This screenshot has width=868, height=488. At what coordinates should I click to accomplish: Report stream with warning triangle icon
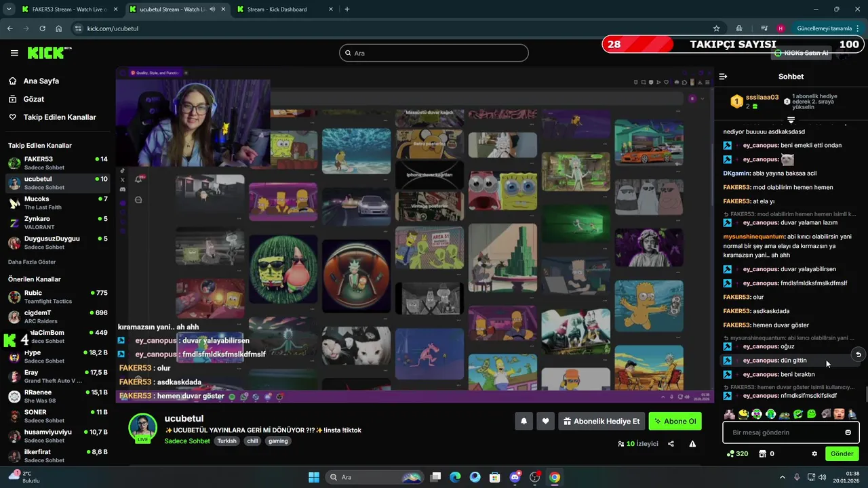(x=692, y=444)
